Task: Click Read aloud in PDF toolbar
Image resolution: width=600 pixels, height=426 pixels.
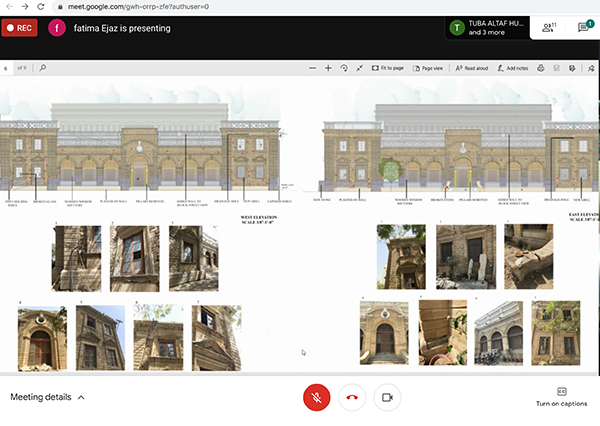Action: click(x=470, y=68)
